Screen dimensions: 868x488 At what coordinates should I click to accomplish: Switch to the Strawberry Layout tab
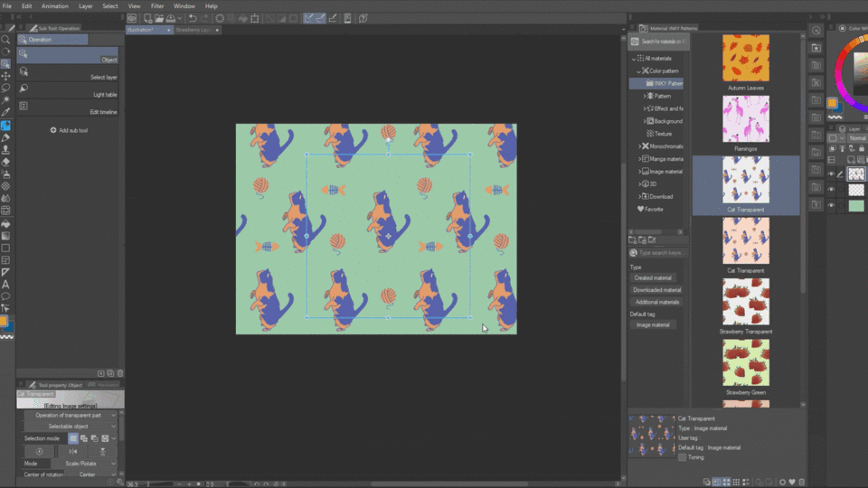(x=193, y=30)
